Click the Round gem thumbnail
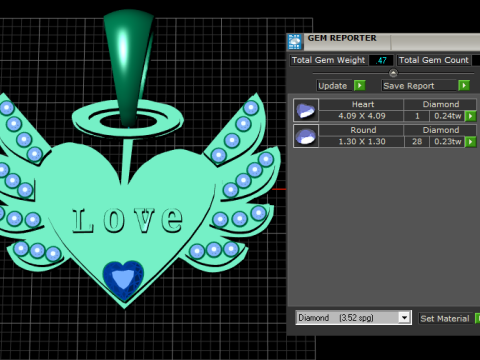The height and width of the screenshot is (360, 480). pos(306,136)
